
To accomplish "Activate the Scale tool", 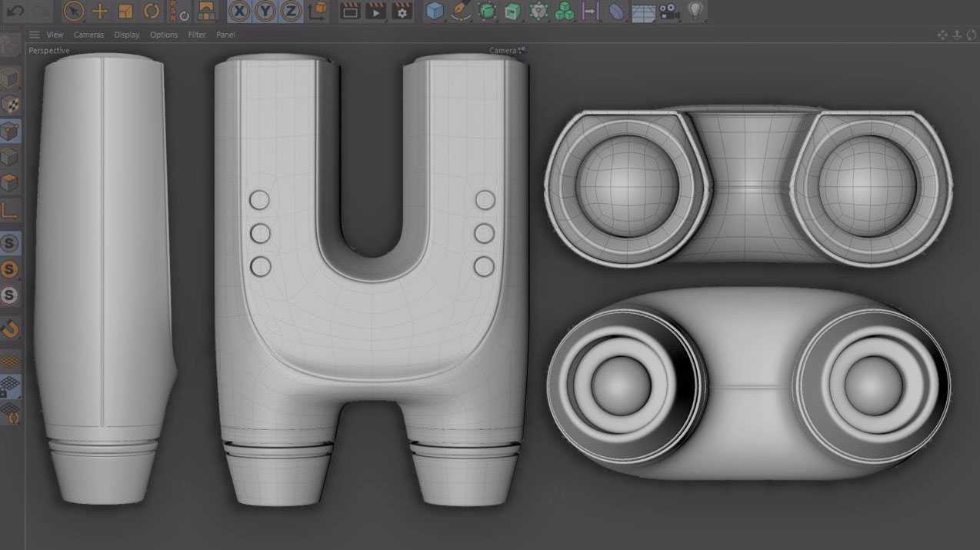I will pos(124,11).
